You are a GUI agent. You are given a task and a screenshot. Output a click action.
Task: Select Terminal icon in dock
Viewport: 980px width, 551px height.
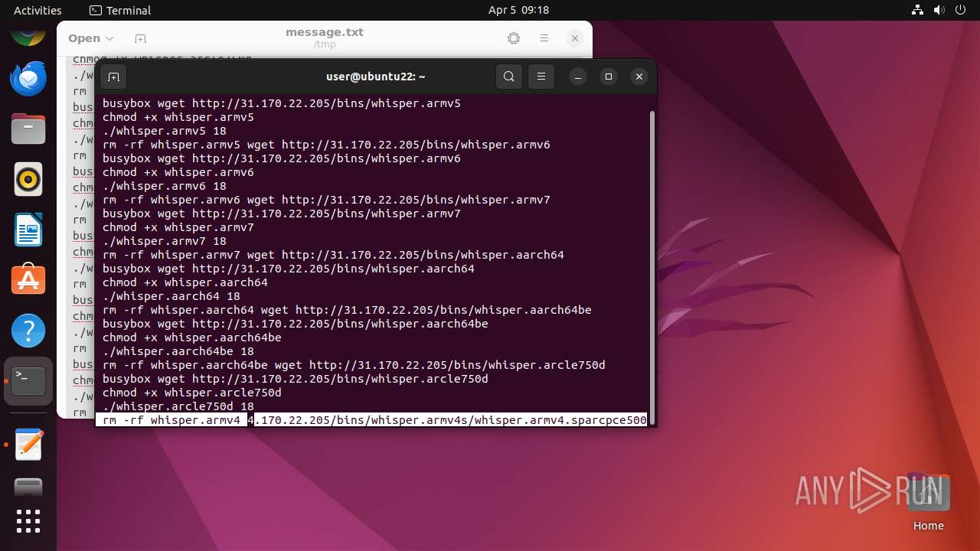[x=28, y=381]
